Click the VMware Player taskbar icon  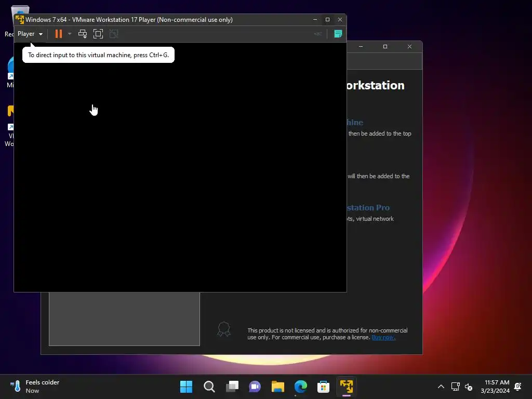click(347, 387)
